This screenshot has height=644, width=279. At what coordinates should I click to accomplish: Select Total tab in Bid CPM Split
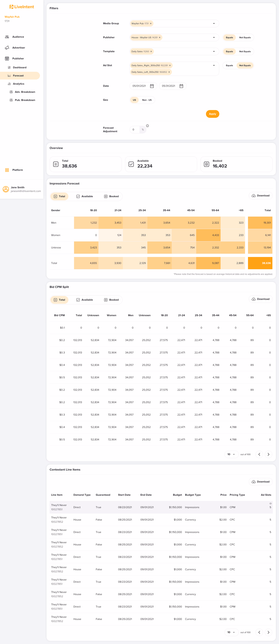pyautogui.click(x=59, y=300)
